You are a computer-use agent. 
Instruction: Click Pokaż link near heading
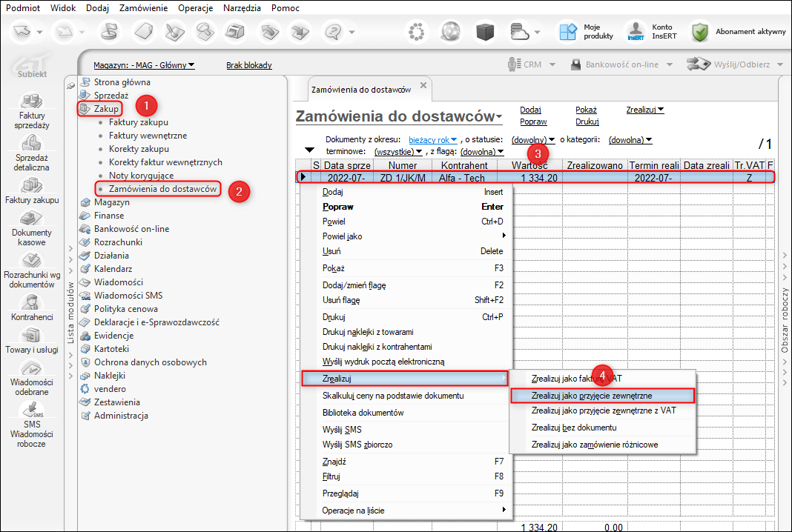(x=586, y=110)
